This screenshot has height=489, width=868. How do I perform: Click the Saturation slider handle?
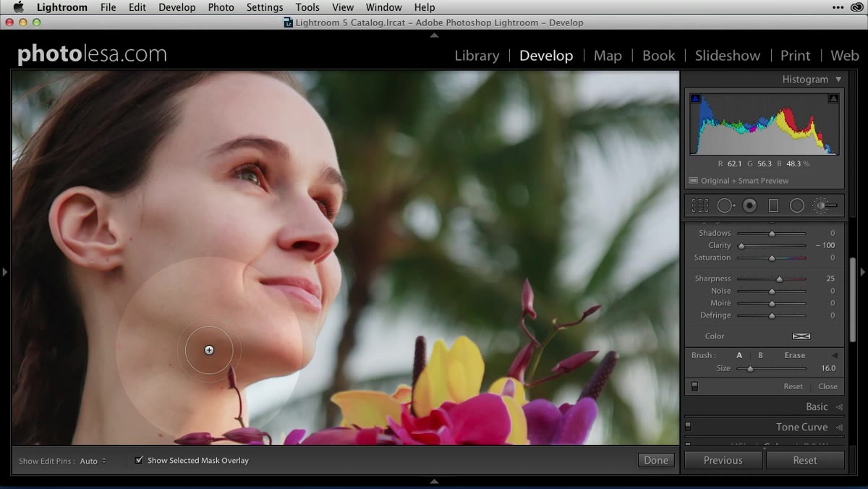772,258
